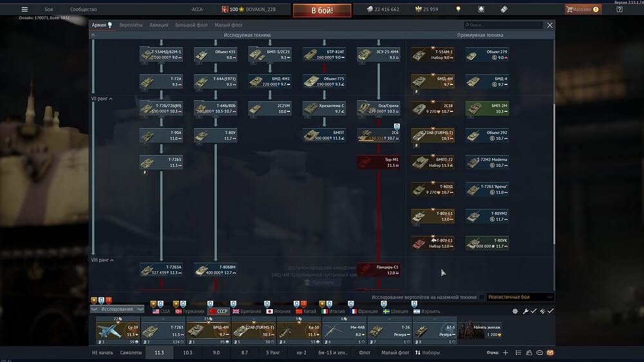The image size is (644, 362).
Task: Select the Япония nation
Action: (278, 312)
